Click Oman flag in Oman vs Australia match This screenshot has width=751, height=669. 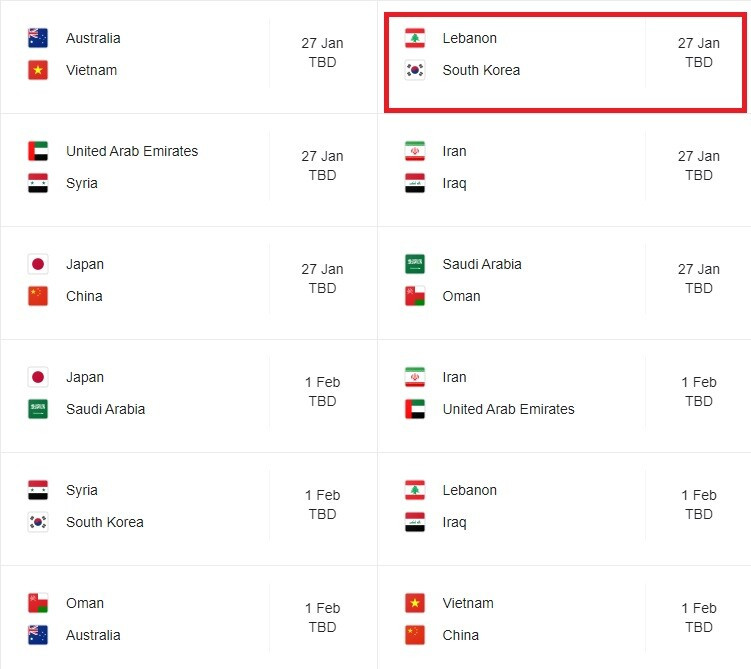click(38, 603)
